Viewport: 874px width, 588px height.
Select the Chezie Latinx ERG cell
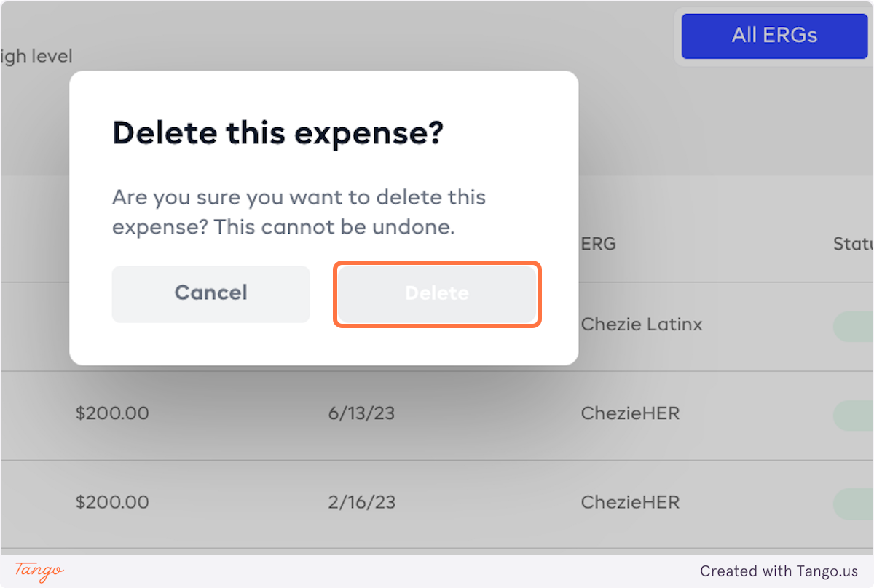click(642, 324)
